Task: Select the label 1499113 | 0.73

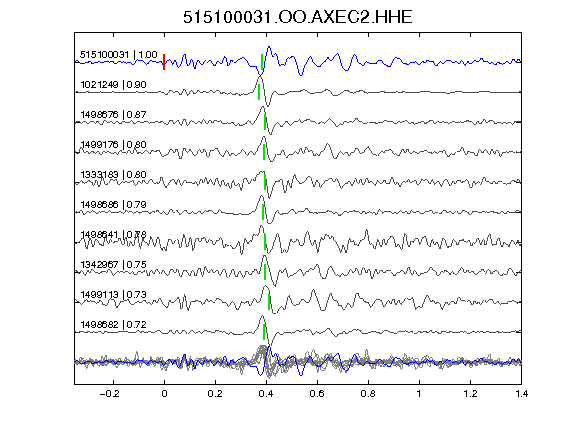Action: 113,295
